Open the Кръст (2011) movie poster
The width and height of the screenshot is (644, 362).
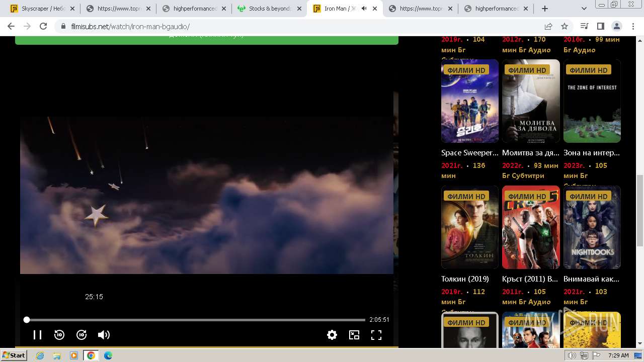click(x=531, y=227)
